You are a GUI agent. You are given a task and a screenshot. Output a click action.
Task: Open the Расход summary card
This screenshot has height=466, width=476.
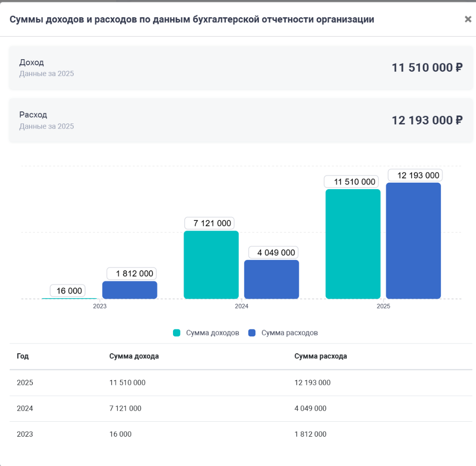coord(241,120)
